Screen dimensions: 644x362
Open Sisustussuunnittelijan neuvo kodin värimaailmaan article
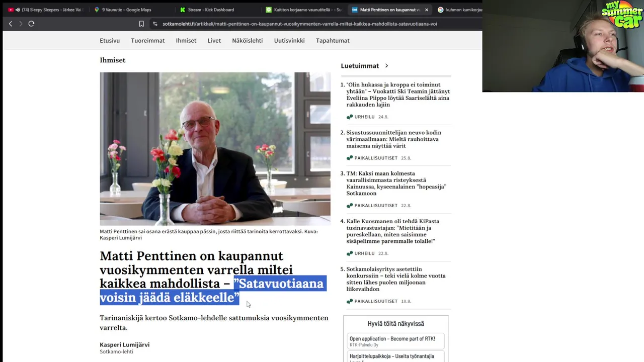[x=394, y=139]
